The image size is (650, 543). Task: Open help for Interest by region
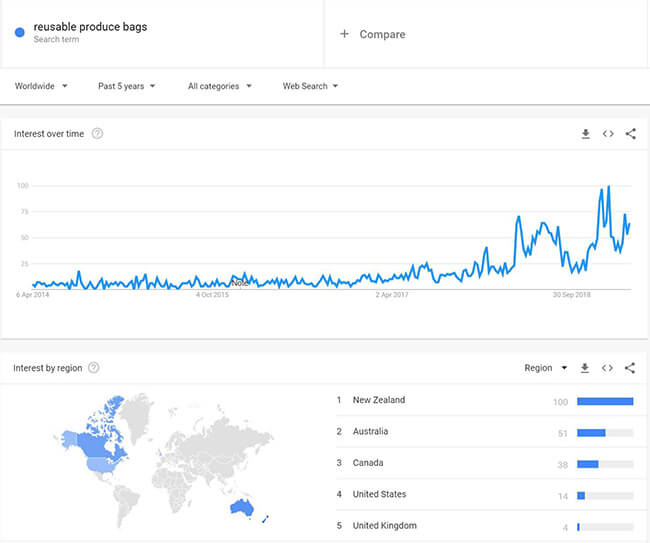[94, 368]
